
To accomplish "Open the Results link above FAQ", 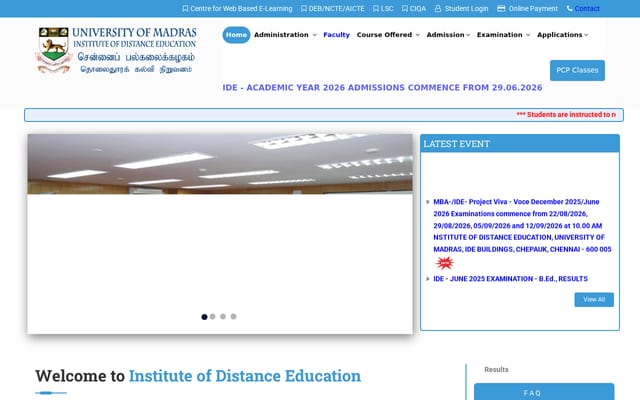I will click(496, 369).
